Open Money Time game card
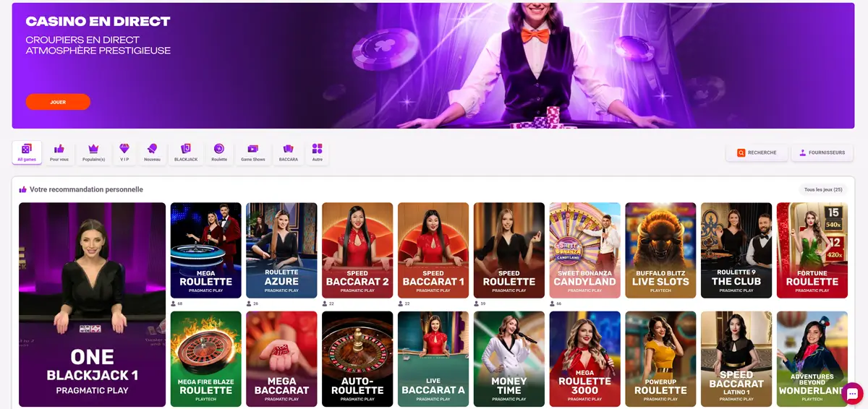This screenshot has height=409, width=868. 509,358
